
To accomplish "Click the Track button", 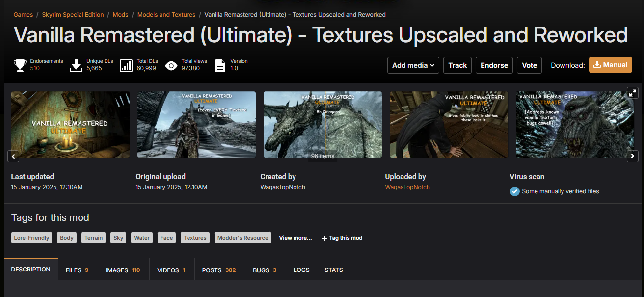I will coord(457,65).
